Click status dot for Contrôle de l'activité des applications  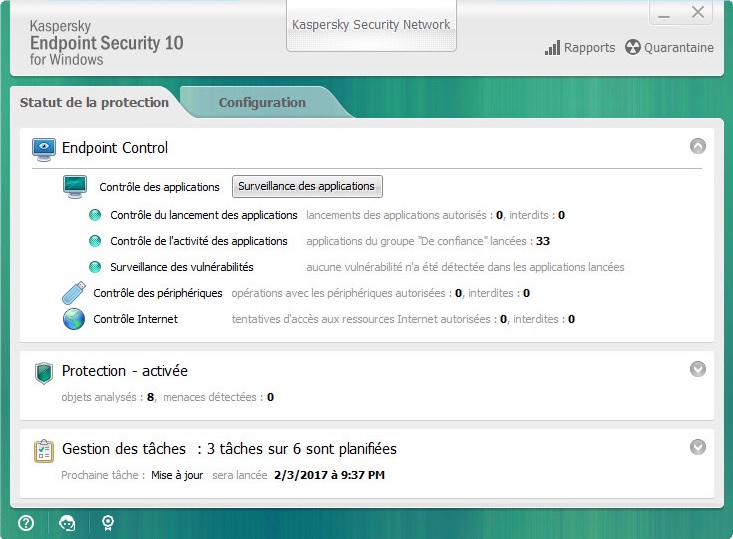(x=95, y=241)
